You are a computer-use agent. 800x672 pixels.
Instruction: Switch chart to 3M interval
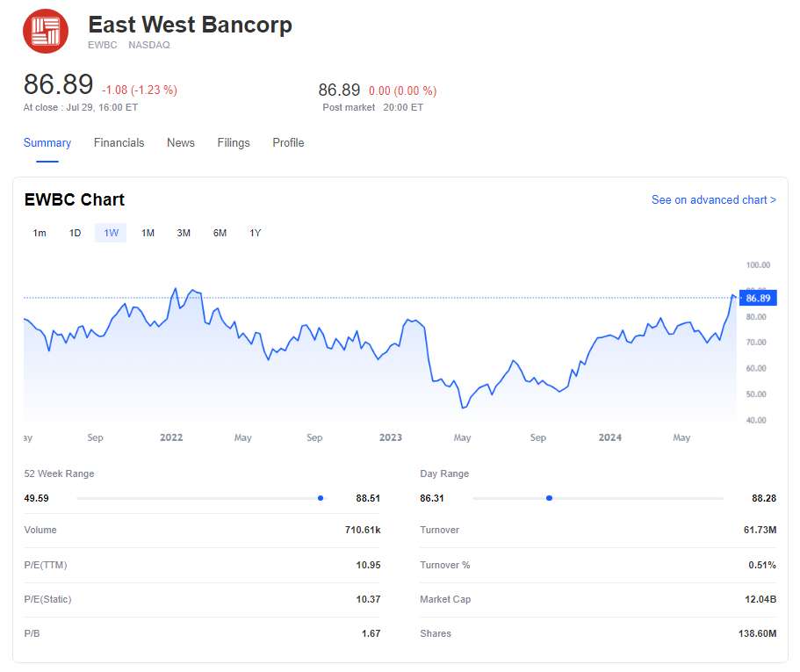pos(184,233)
